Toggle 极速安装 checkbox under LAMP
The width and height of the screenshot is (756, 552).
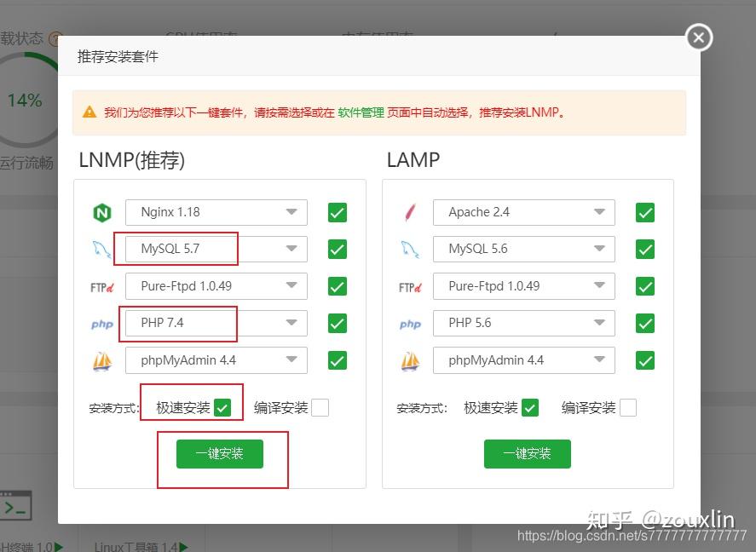pyautogui.click(x=530, y=407)
